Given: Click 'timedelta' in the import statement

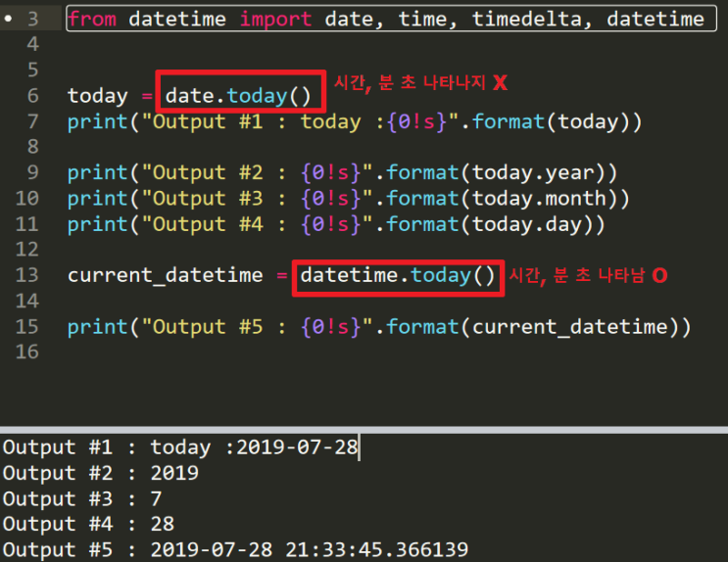Looking at the screenshot, I should pyautogui.click(x=527, y=19).
